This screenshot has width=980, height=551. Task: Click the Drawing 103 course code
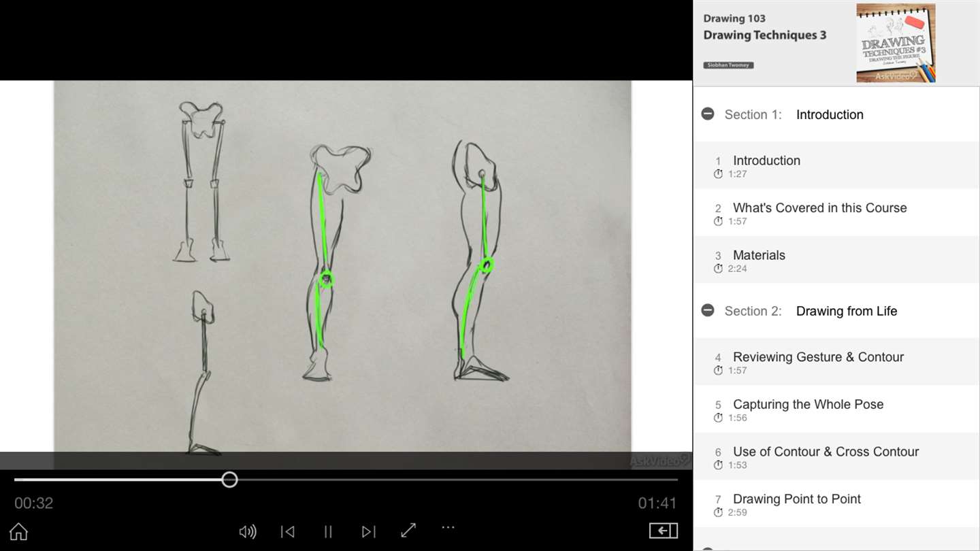[x=734, y=18]
